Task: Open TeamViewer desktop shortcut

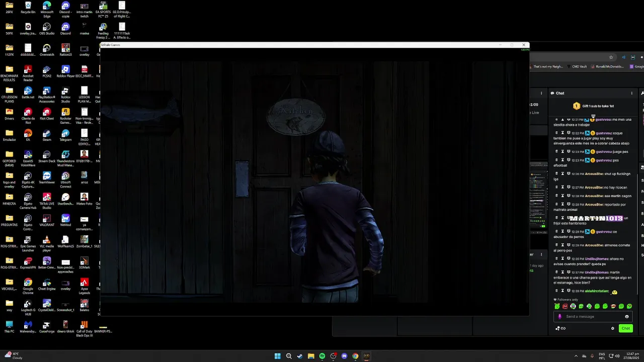Action: pos(47,178)
